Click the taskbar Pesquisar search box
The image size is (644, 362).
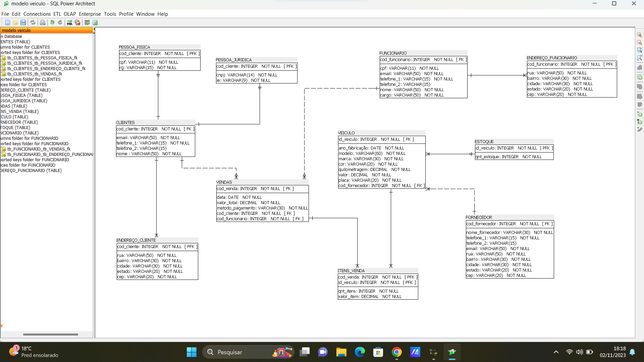pyautogui.click(x=248, y=352)
